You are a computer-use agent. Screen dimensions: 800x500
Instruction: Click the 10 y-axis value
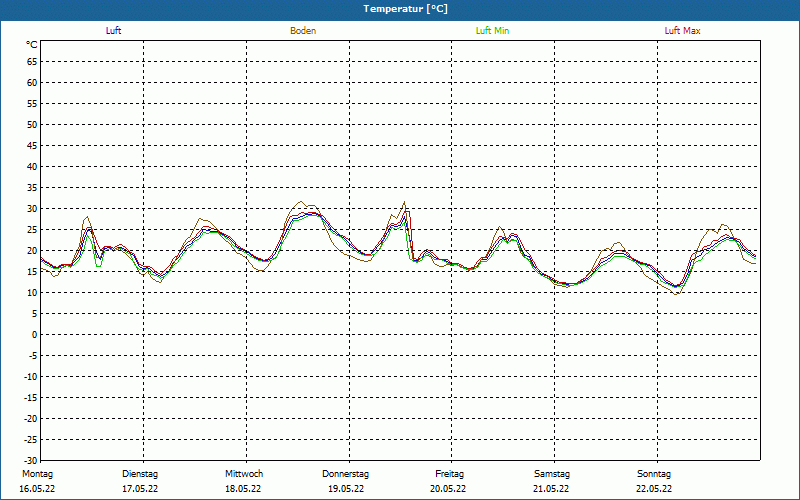tap(32, 292)
